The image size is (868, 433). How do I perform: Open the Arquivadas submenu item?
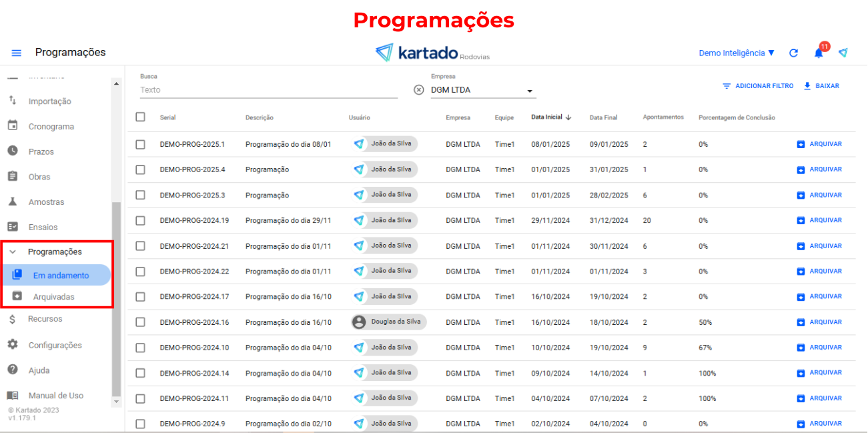[x=54, y=297]
